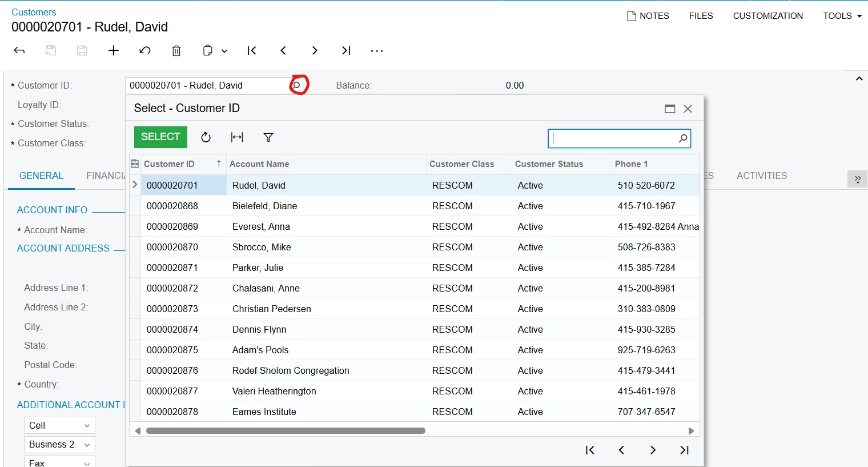Click Fit to Screen column width icon

(x=237, y=137)
